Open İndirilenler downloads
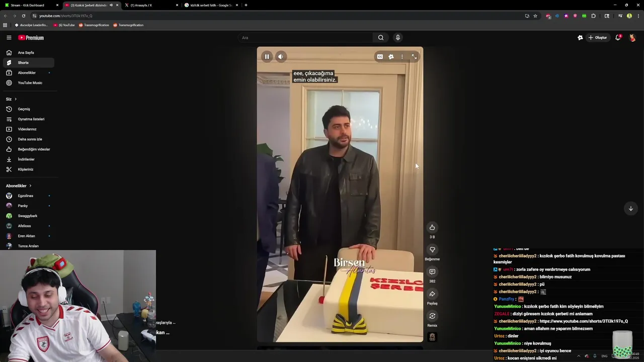Screen dimensions: 644x362 coord(28,159)
